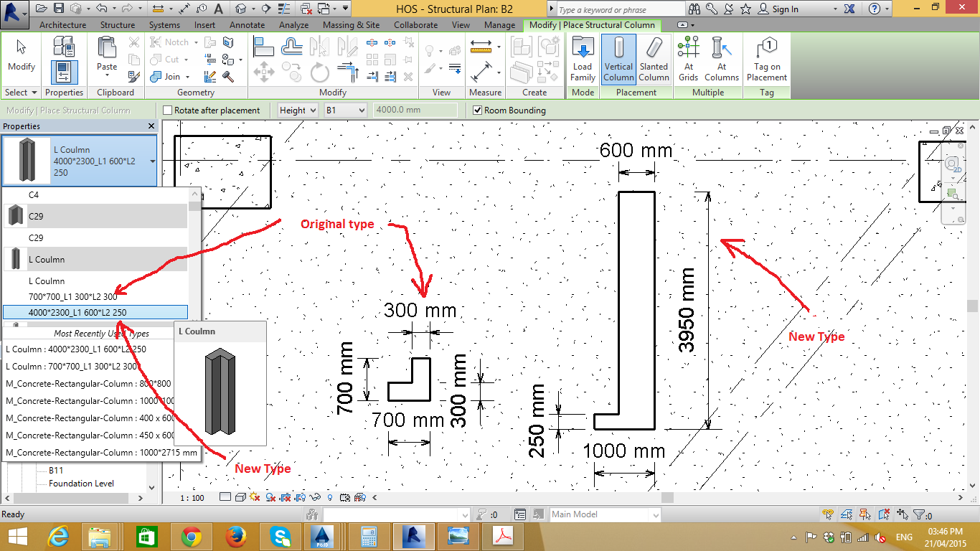Click the 1 : 100 view scale
Image resolution: width=980 pixels, height=551 pixels.
[x=192, y=497]
